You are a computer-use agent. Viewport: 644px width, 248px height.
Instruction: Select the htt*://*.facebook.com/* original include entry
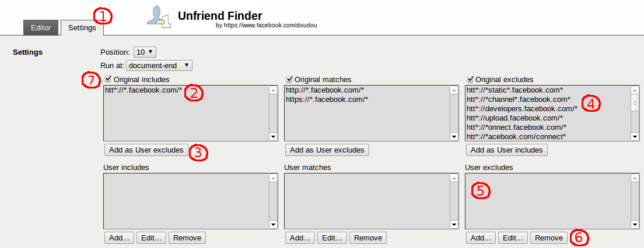(x=143, y=90)
